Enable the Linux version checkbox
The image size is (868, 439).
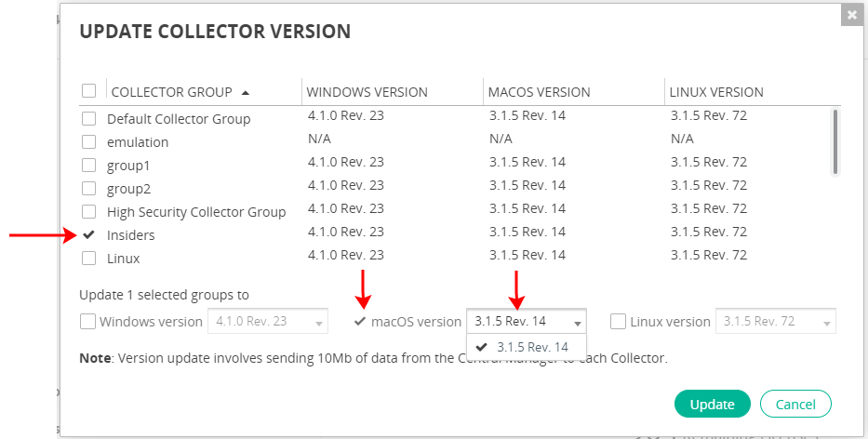coord(619,322)
